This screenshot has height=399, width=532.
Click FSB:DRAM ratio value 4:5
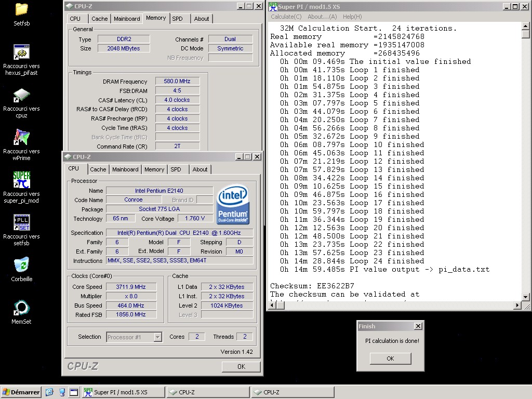177,90
